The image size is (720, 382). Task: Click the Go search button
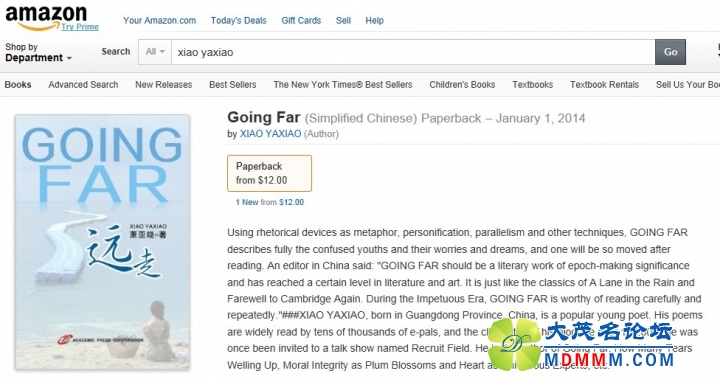[670, 52]
